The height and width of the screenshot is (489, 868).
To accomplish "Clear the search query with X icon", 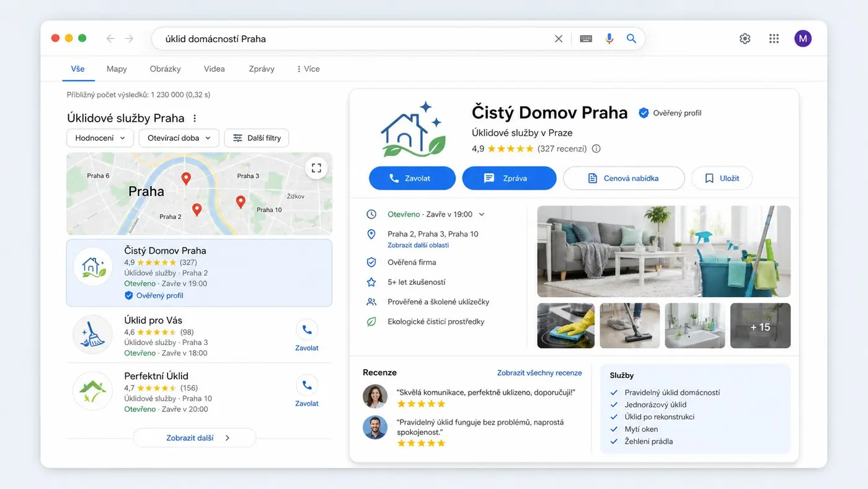I will (x=559, y=38).
